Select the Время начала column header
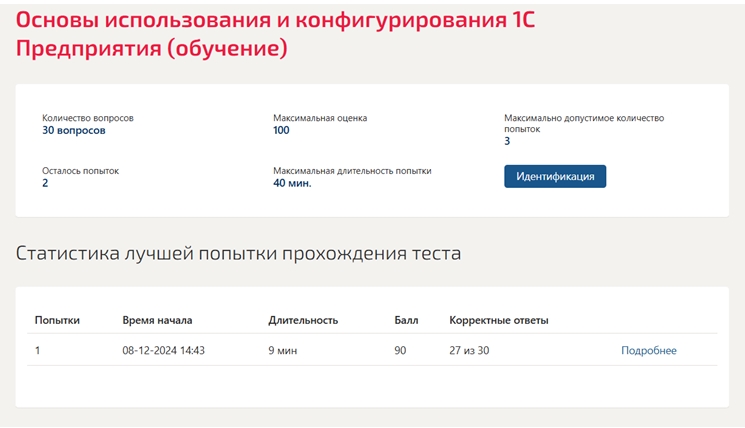Image resolution: width=745 pixels, height=428 pixels. (157, 320)
